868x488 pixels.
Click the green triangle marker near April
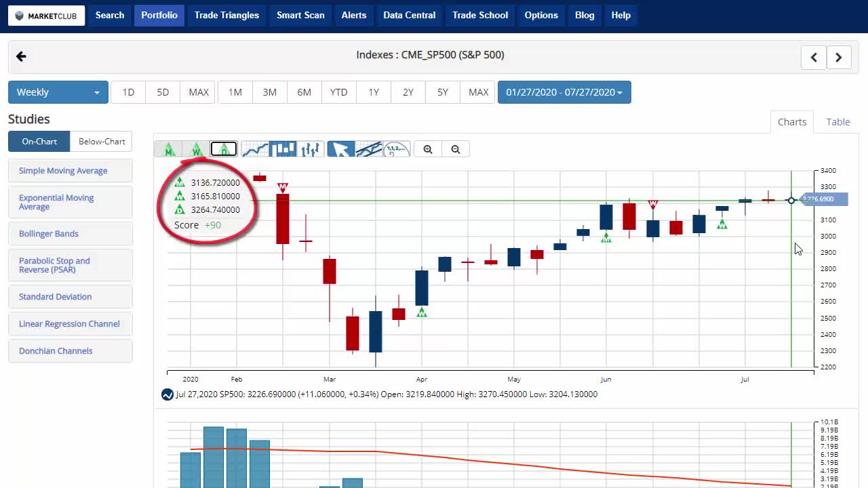click(x=422, y=312)
